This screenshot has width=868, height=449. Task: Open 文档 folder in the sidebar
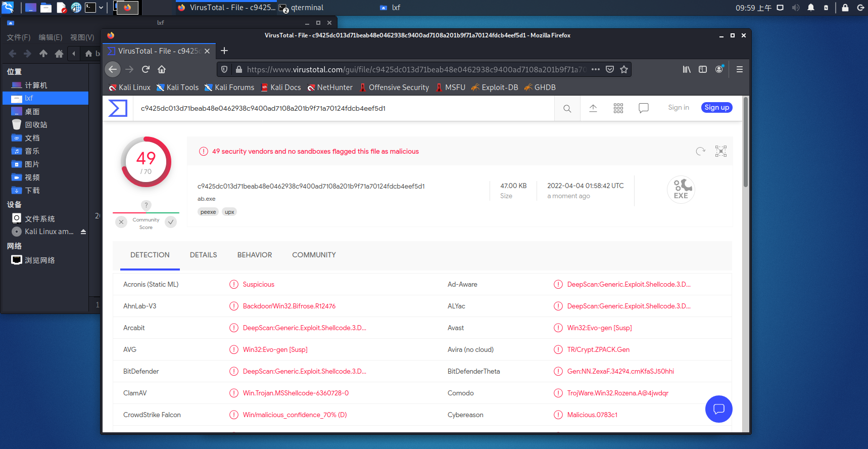click(x=45, y=138)
